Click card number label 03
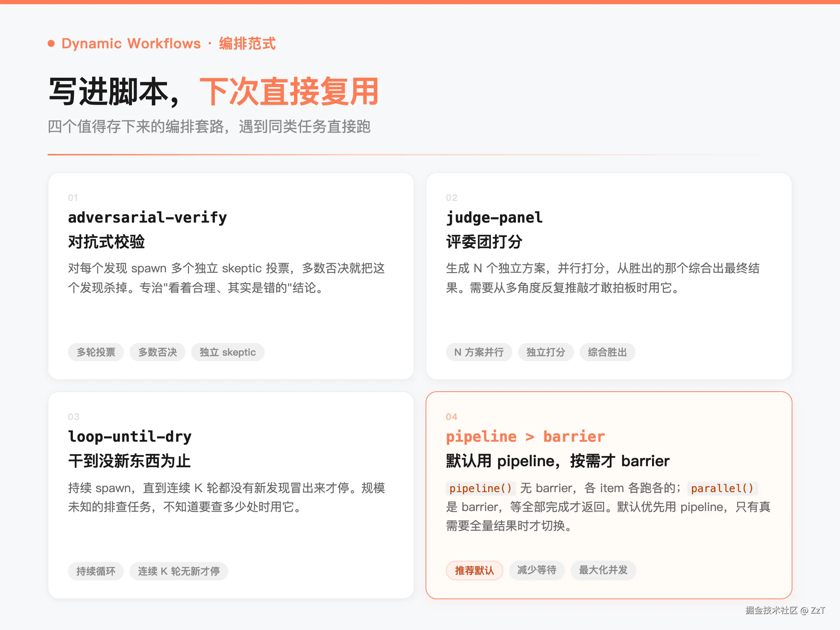 click(73, 416)
